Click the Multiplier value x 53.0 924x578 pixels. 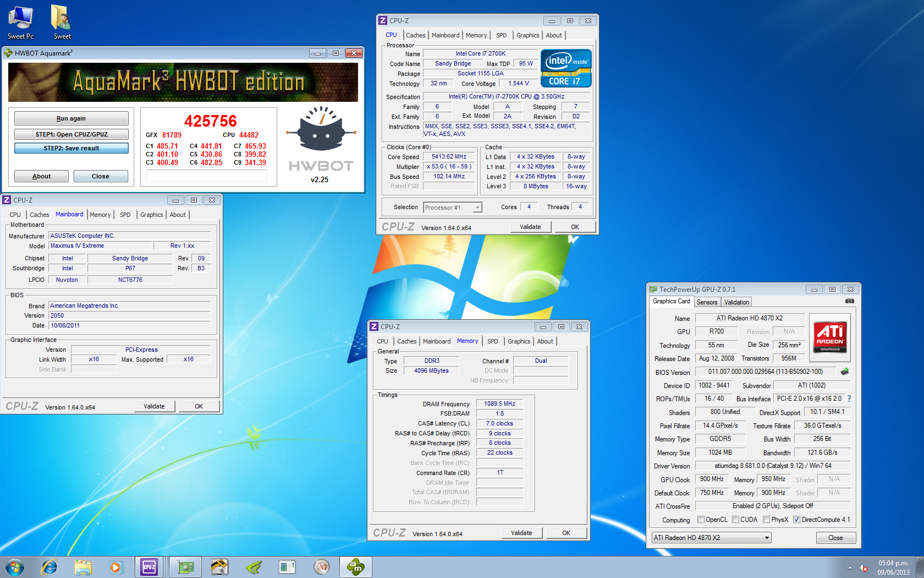point(449,166)
